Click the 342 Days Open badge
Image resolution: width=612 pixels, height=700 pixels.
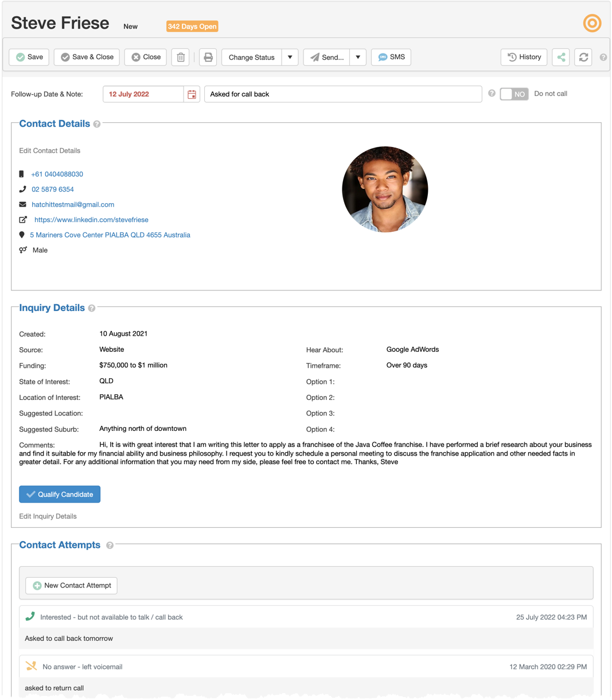(192, 26)
